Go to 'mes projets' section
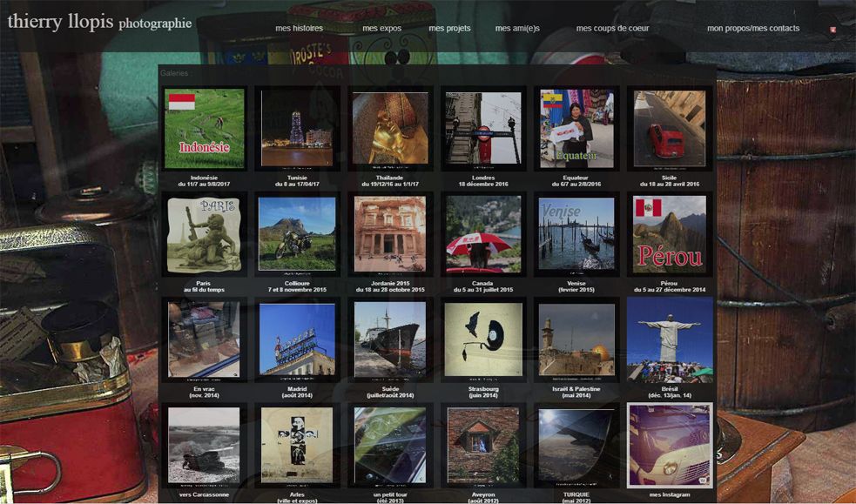This screenshot has width=856, height=504. [449, 29]
